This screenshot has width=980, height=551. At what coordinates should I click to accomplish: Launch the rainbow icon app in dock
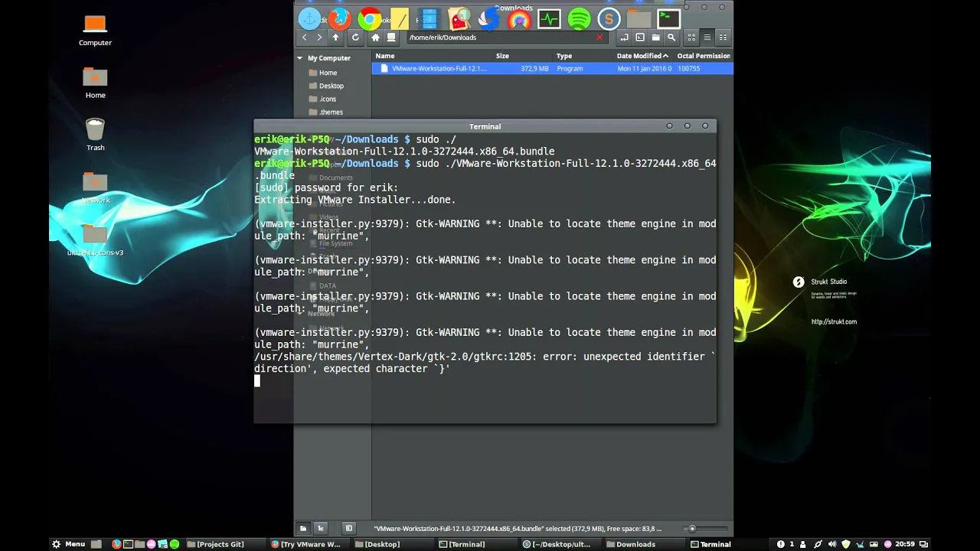(519, 19)
